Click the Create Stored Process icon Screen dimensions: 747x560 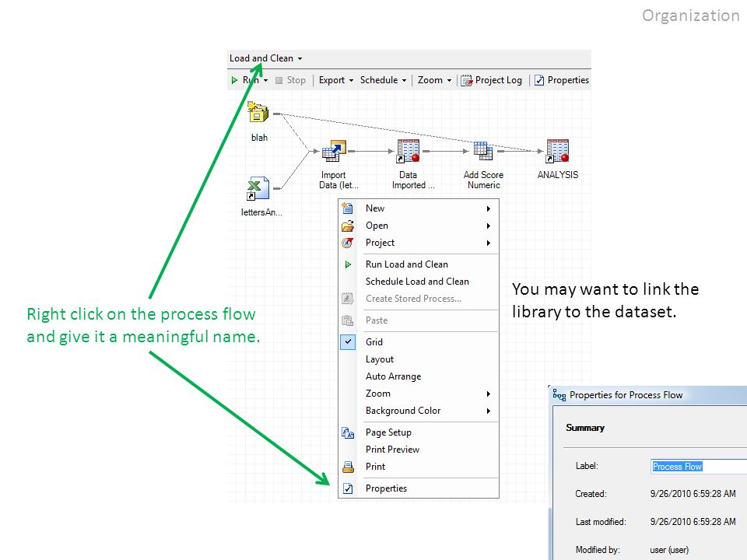(348, 299)
